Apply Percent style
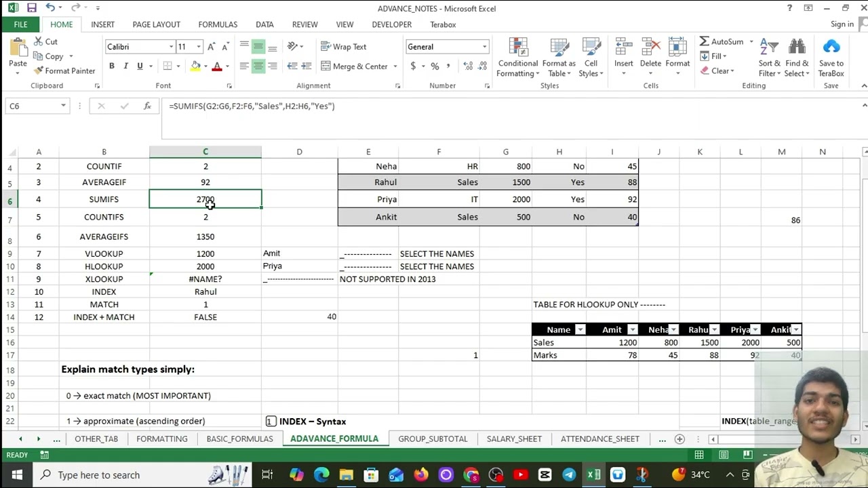 435,66
